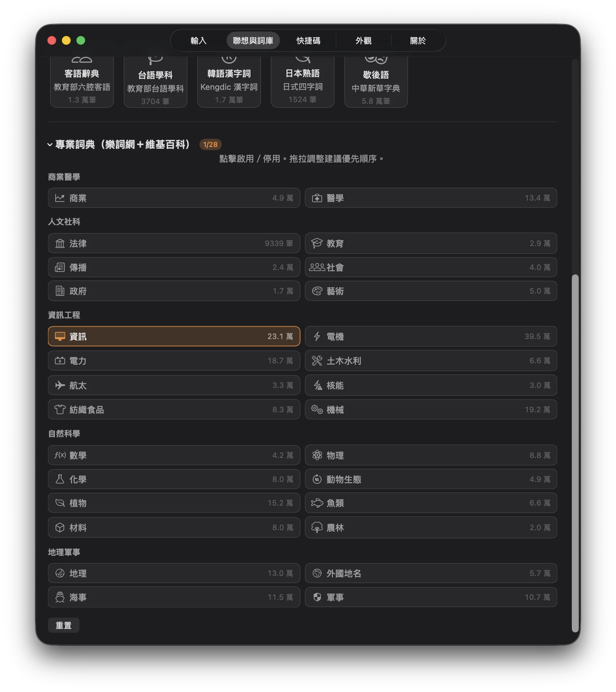Click the graduation cap icon beside 教育
Viewport: 616px width, 692px height.
point(317,243)
